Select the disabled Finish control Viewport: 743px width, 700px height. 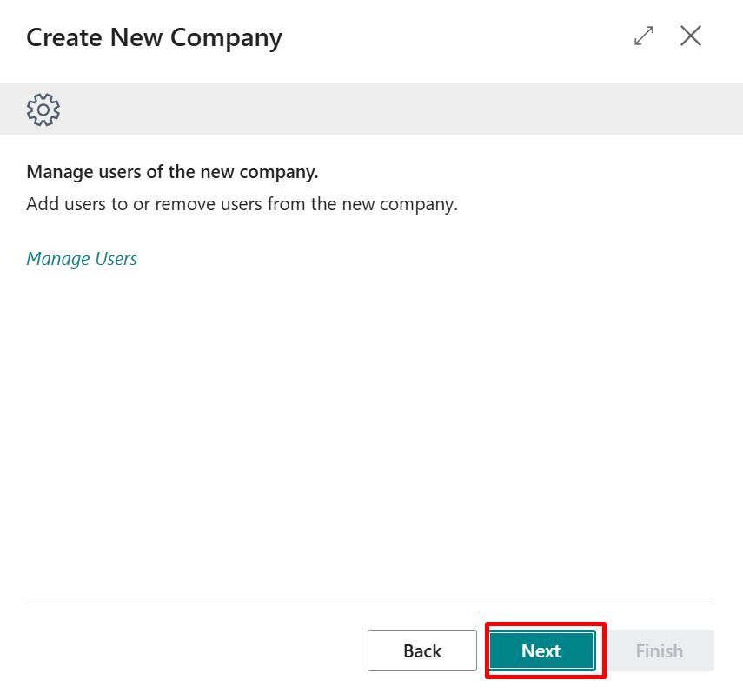tap(660, 650)
